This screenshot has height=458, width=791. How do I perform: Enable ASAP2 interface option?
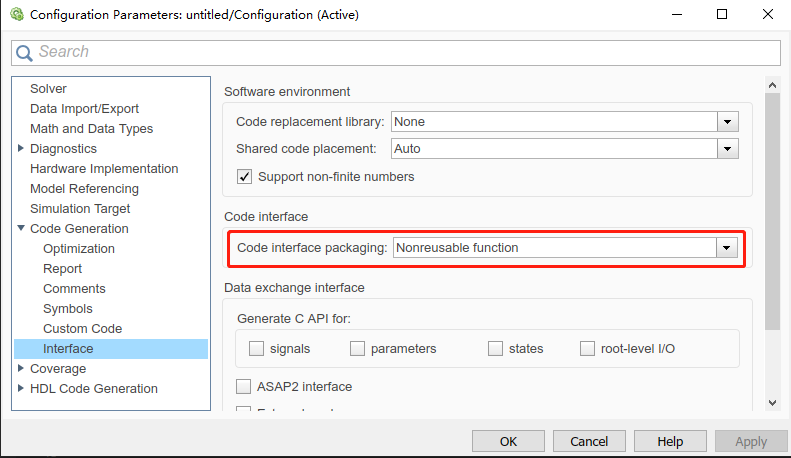tap(243, 386)
